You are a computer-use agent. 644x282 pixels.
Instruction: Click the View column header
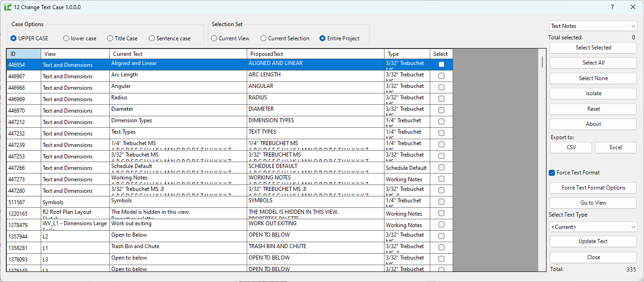75,54
